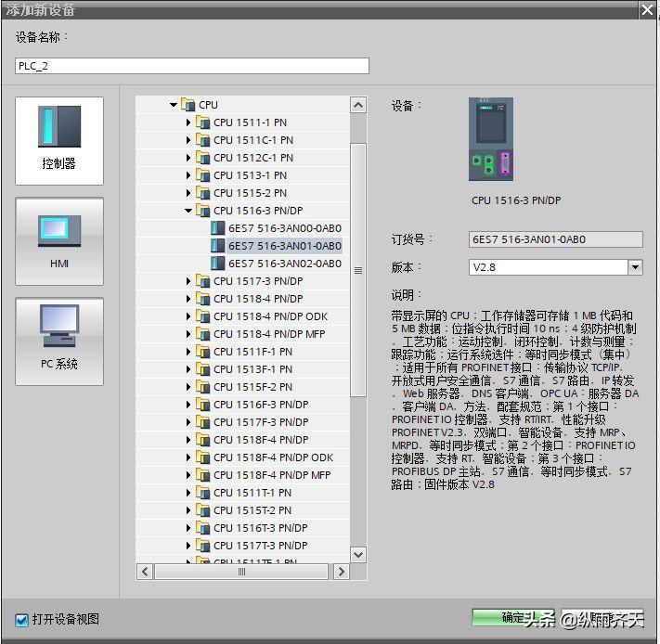Close the add new device dialog

pyautogui.click(x=647, y=9)
